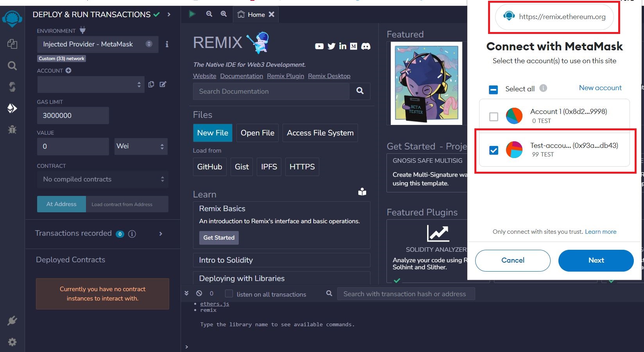Check the Account 1 checkbox
Image resolution: width=644 pixels, height=352 pixels.
[494, 116]
